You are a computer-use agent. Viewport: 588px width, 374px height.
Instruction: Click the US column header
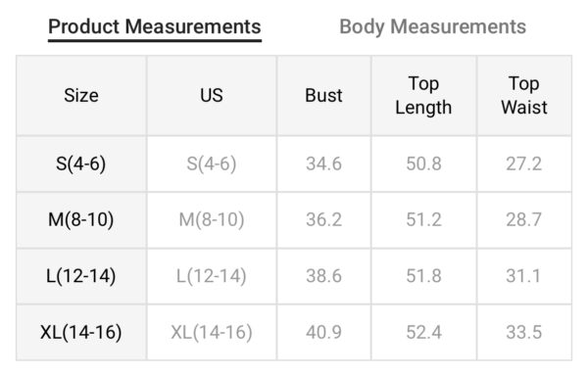click(x=212, y=95)
